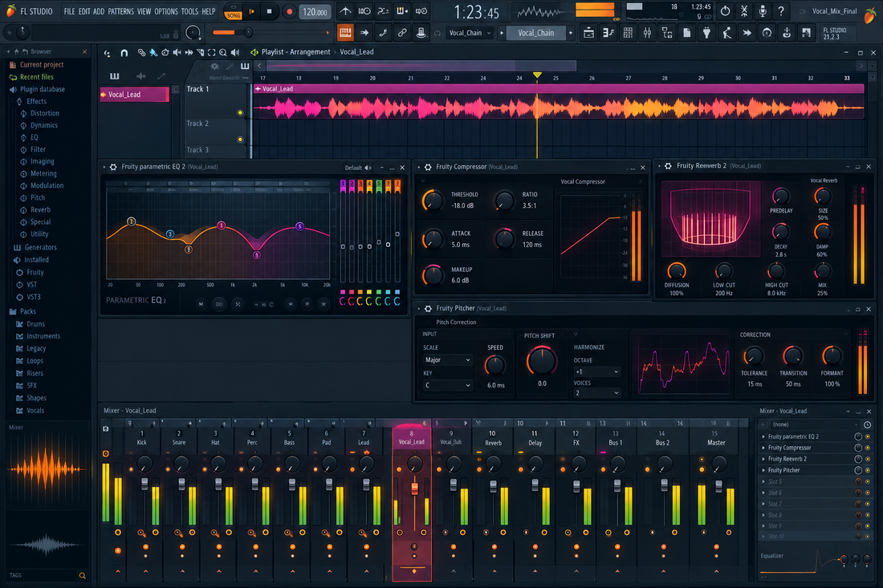Screen dimensions: 883x588
Task: Open the Playlist view icon in toolbar
Action: 588,33
